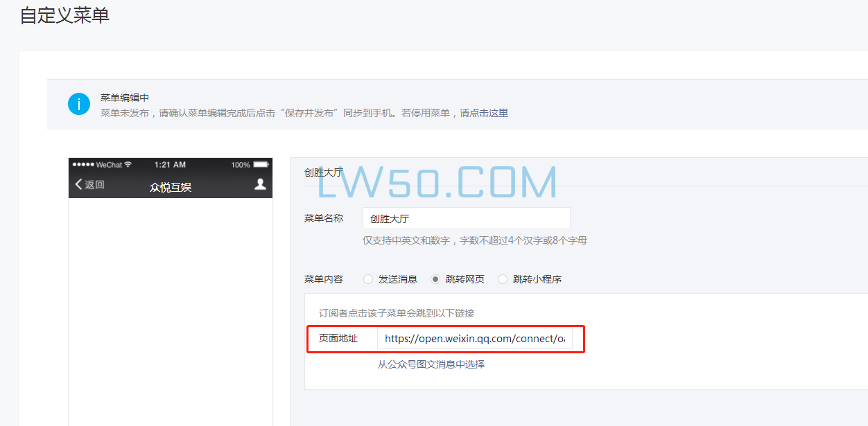Expand the phone screen menu preview area
Screen dimensions: 868x426
tap(171, 312)
